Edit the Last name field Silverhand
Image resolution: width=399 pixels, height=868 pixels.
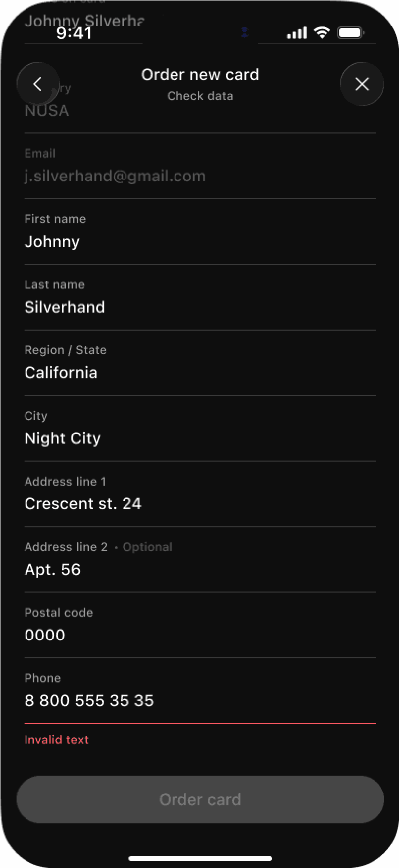coord(200,298)
